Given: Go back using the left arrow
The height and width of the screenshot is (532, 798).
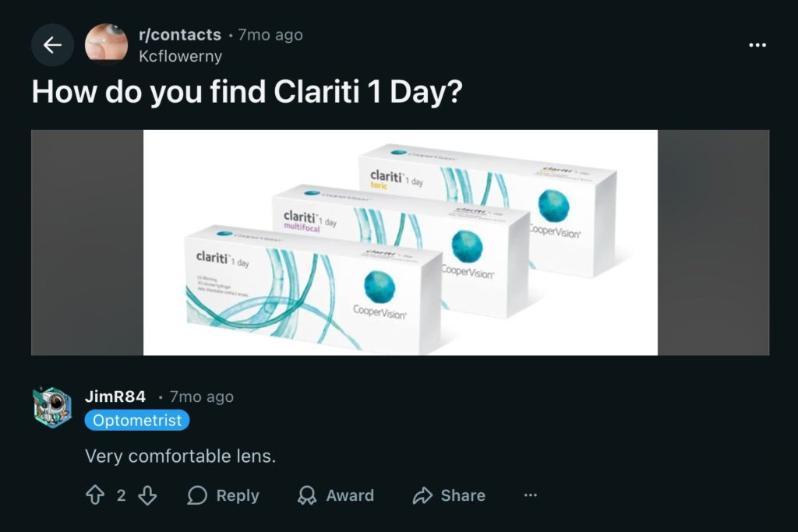Looking at the screenshot, I should [x=52, y=45].
